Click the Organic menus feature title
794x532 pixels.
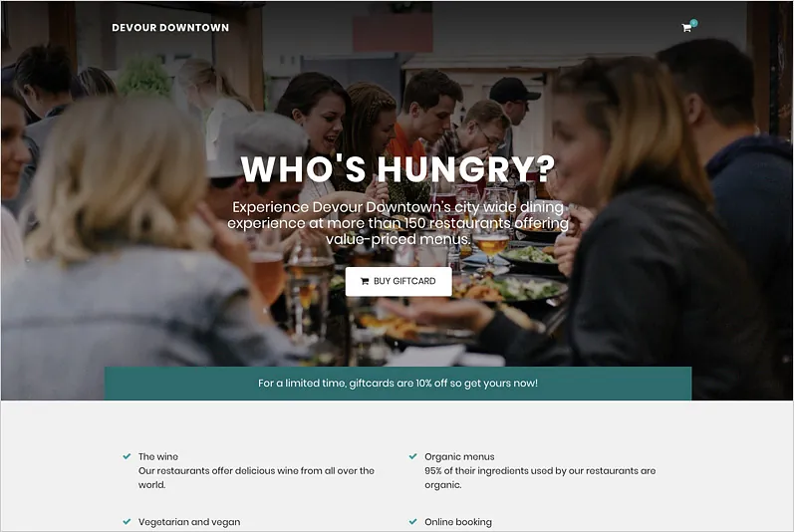tap(459, 456)
